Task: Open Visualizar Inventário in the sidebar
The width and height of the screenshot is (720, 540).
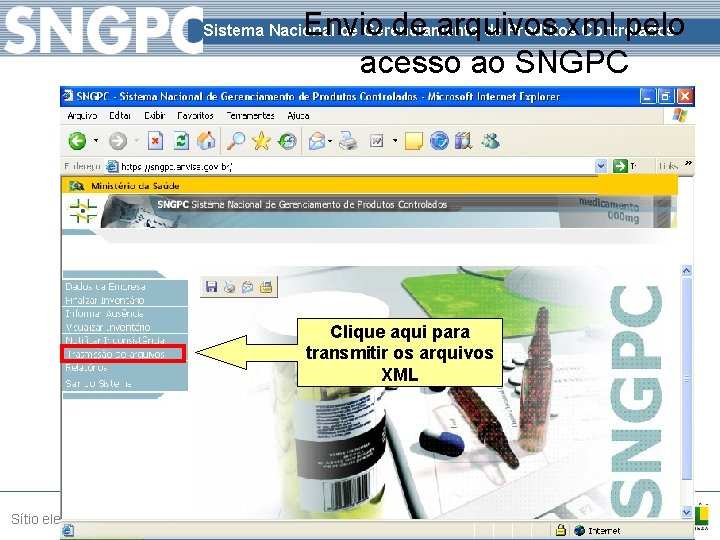Action: [x=108, y=327]
